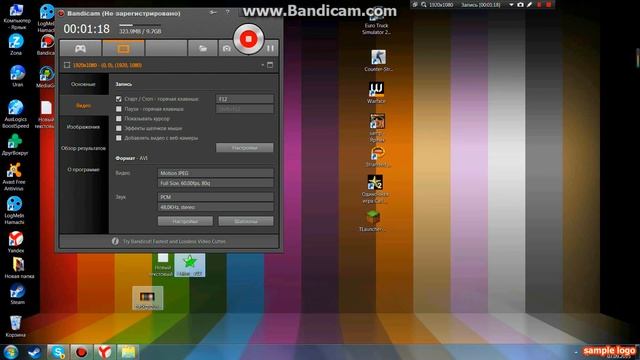The height and width of the screenshot is (360, 640).
Task: Select the TLauncher desktop icon
Action: 373,221
